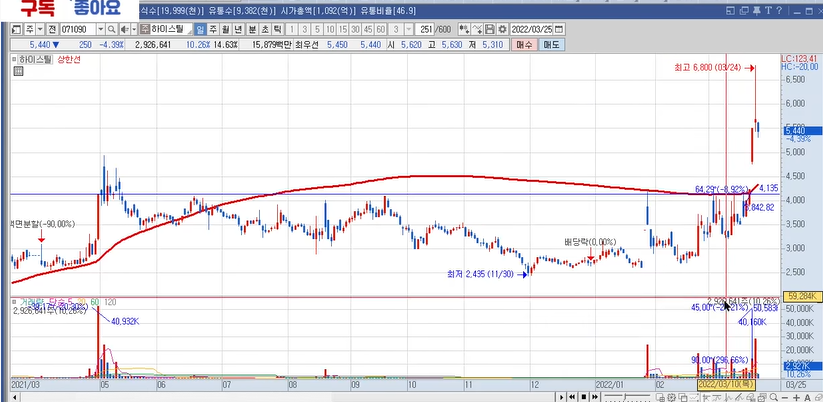This screenshot has width=823, height=402.
Task: Click the 매수 buy button
Action: click(524, 45)
